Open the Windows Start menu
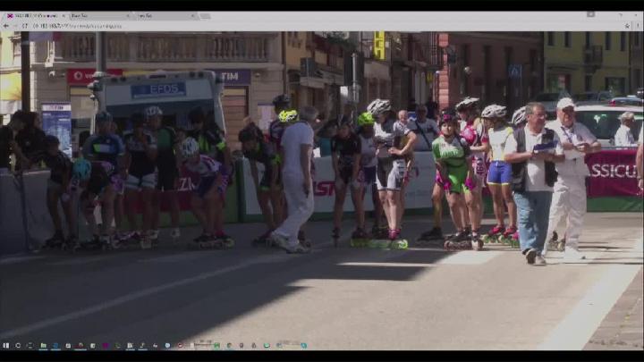This screenshot has height=362, width=644. click(5, 345)
